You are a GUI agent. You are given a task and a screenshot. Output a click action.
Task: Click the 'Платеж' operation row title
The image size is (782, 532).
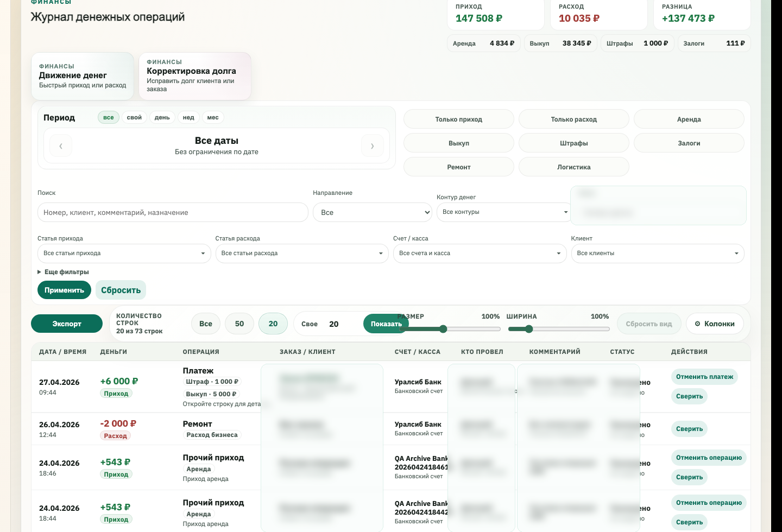tap(198, 371)
